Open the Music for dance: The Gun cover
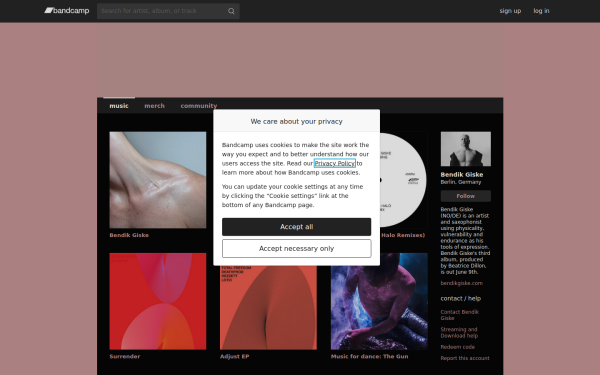Image resolution: width=600 pixels, height=375 pixels. tap(379, 308)
